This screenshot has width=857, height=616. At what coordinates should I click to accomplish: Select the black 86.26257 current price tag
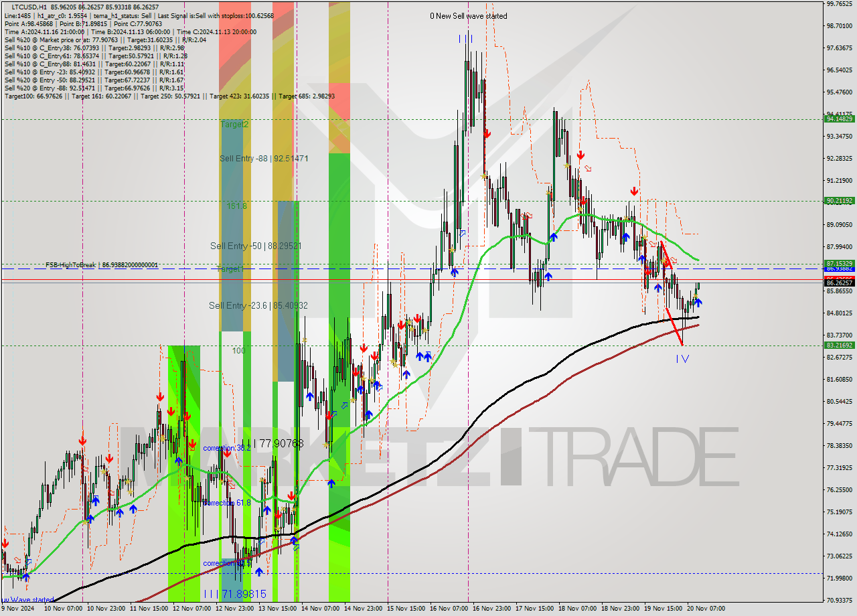(x=839, y=283)
